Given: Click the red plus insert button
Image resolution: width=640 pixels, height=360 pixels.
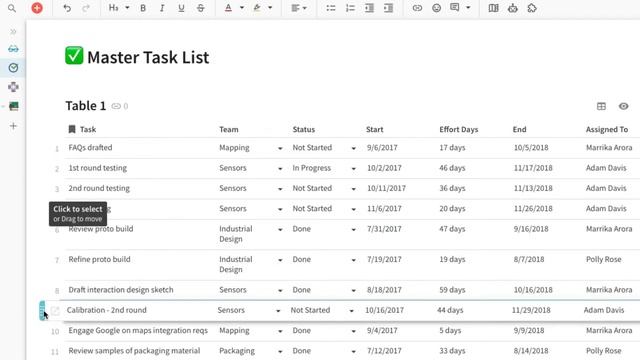Looking at the screenshot, I should point(37,8).
